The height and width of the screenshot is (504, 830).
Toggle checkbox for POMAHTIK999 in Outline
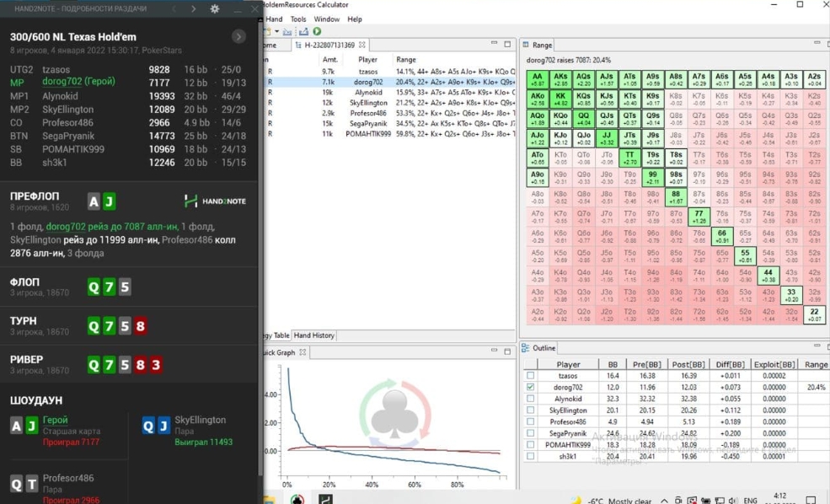[530, 445]
